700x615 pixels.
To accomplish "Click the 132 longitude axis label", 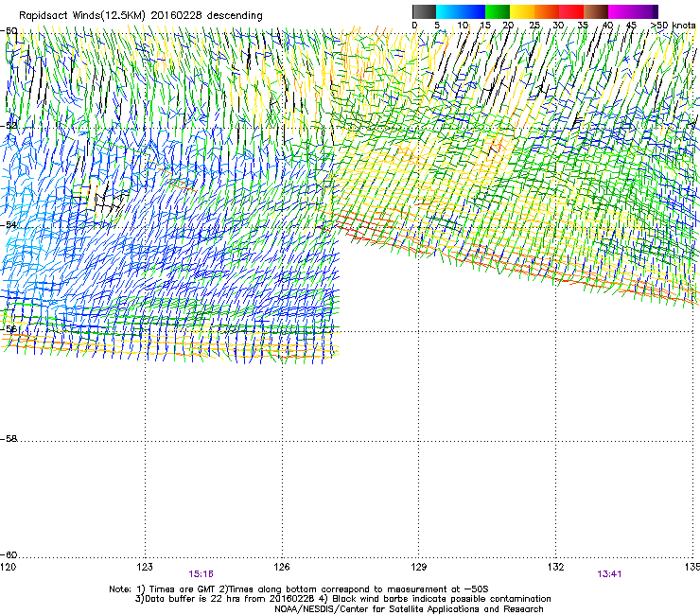I will 555,567.
